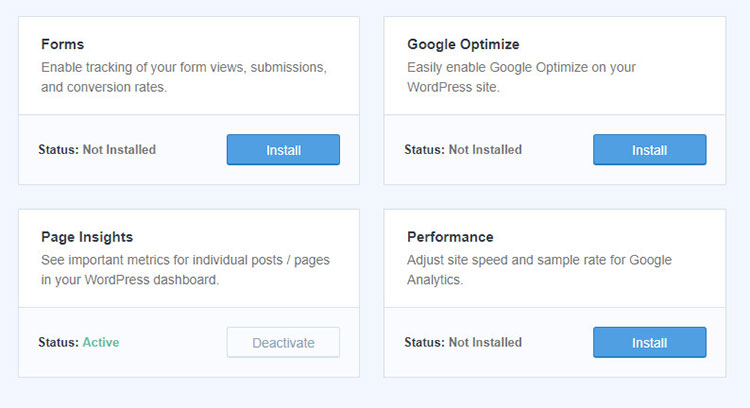Click "Status:" label under Google Optimize
The width and height of the screenshot is (750, 408).
[424, 150]
